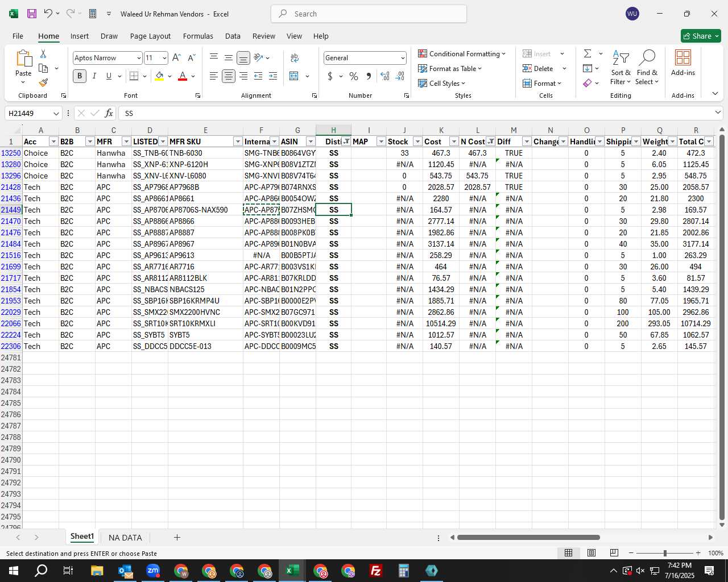Click the Wrap Text icon
This screenshot has width=728, height=582.
coord(295,58)
